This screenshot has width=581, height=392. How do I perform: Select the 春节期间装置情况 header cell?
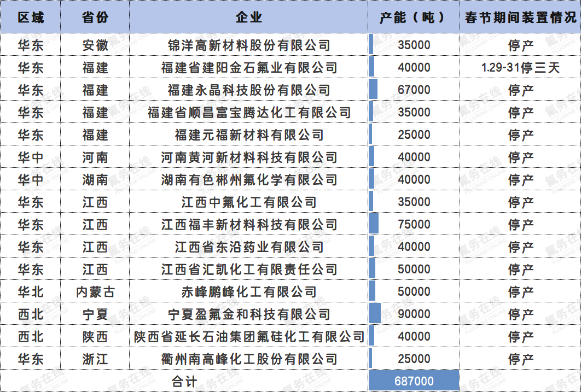point(521,17)
